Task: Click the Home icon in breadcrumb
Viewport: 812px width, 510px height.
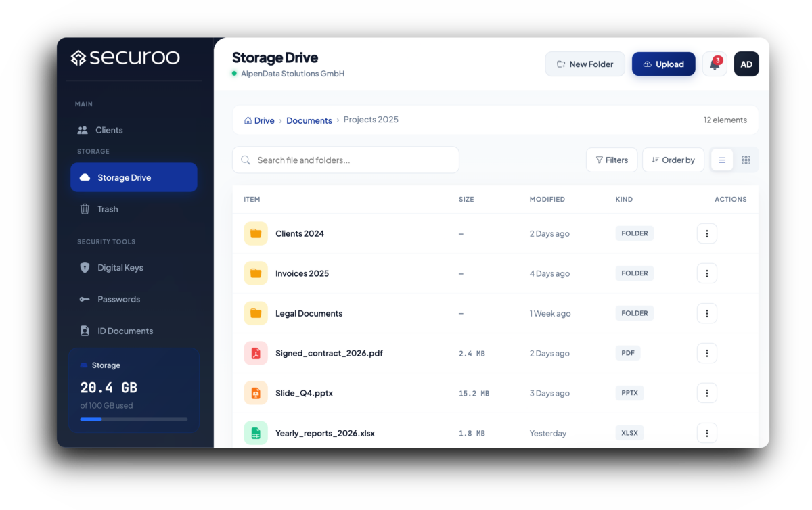Action: click(x=248, y=120)
